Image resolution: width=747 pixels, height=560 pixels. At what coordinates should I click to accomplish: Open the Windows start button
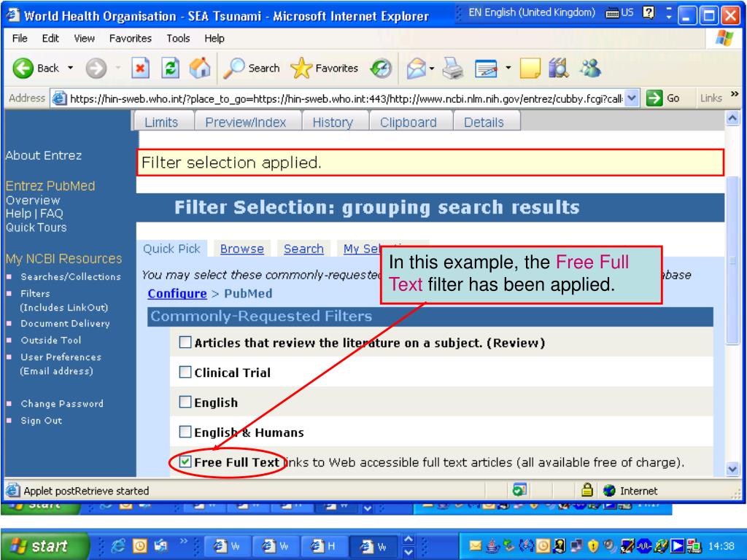point(44,545)
